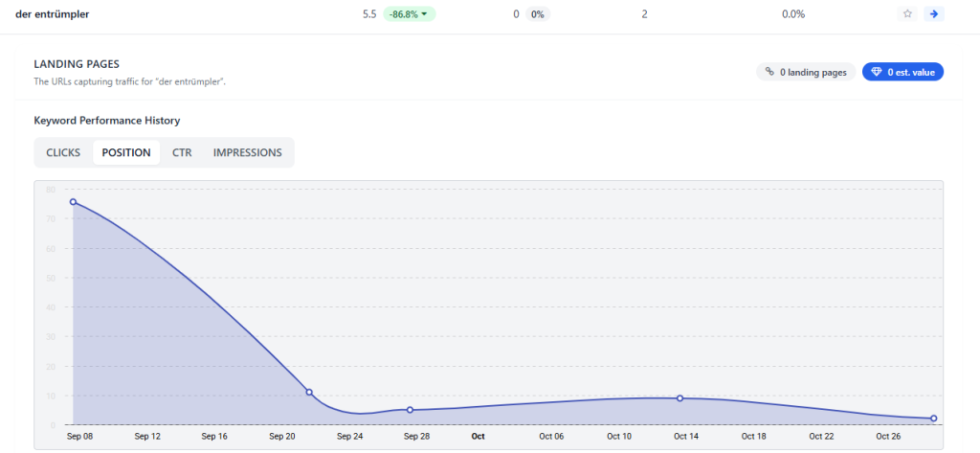Click the 5.5 average position value
Viewport: 980px width, 453px height.
[x=369, y=14]
